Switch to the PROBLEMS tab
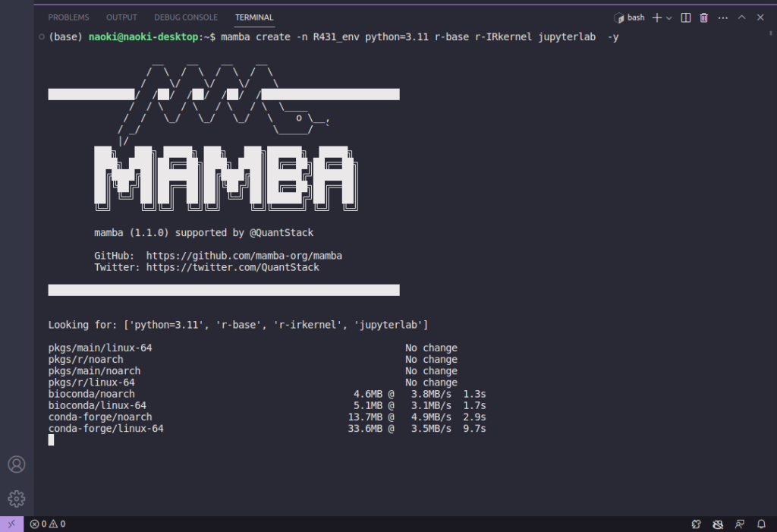The width and height of the screenshot is (777, 532). tap(68, 17)
